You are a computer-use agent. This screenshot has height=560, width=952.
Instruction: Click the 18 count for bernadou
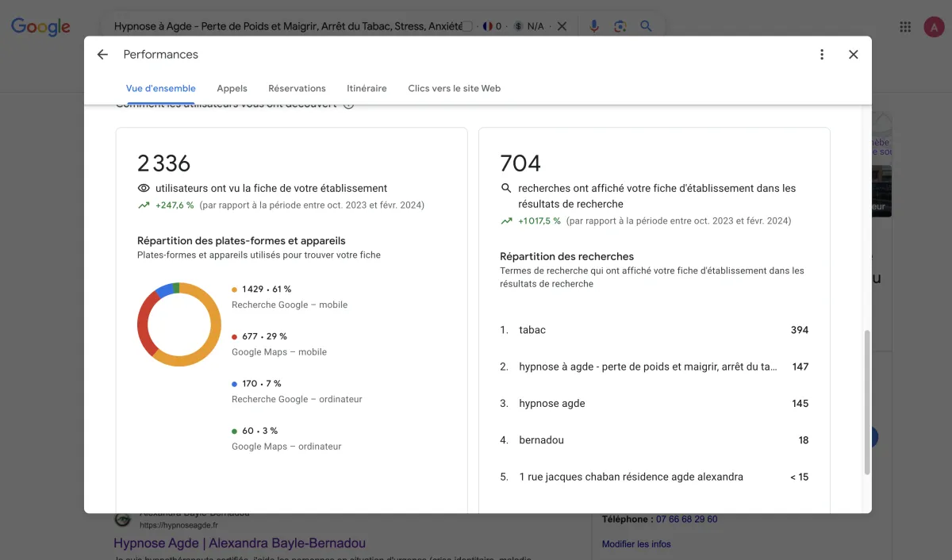click(x=804, y=440)
